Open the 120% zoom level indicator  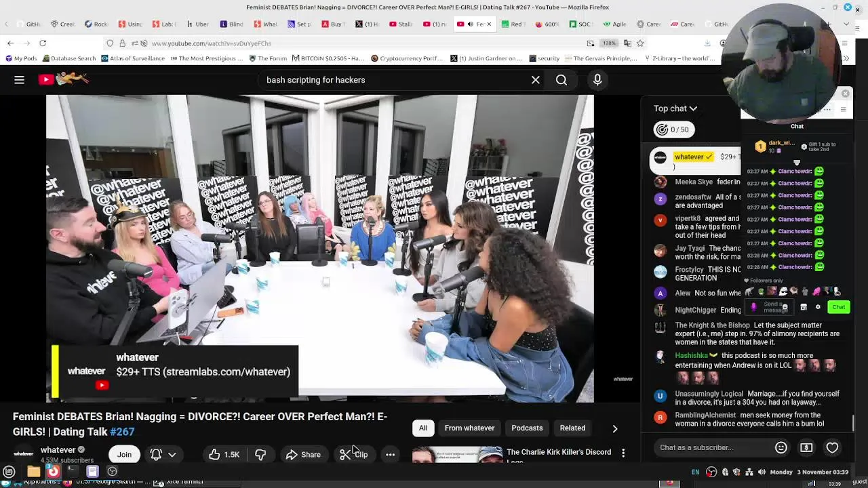click(x=610, y=43)
